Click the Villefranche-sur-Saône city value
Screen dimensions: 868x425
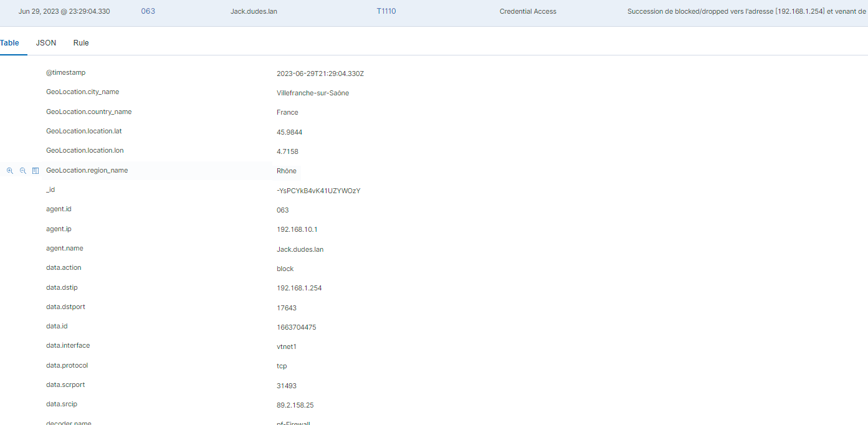point(313,93)
